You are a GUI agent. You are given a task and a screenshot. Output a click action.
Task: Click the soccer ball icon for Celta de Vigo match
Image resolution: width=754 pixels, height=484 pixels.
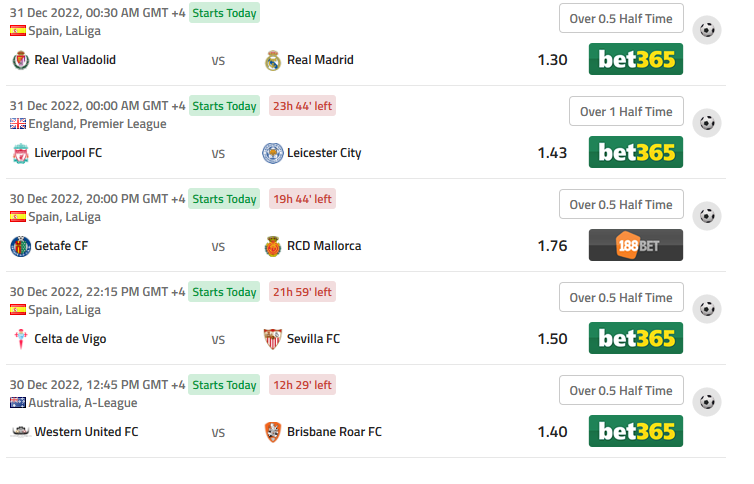[707, 309]
